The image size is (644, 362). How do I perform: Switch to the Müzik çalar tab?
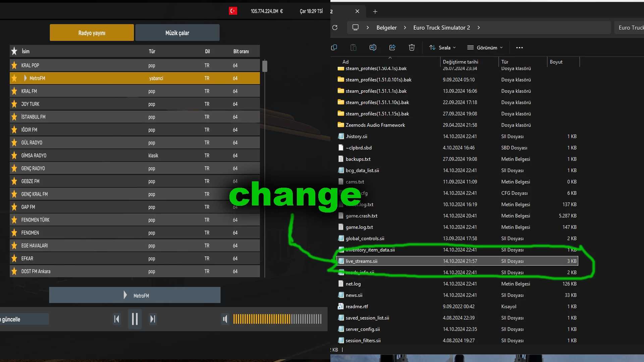click(177, 33)
